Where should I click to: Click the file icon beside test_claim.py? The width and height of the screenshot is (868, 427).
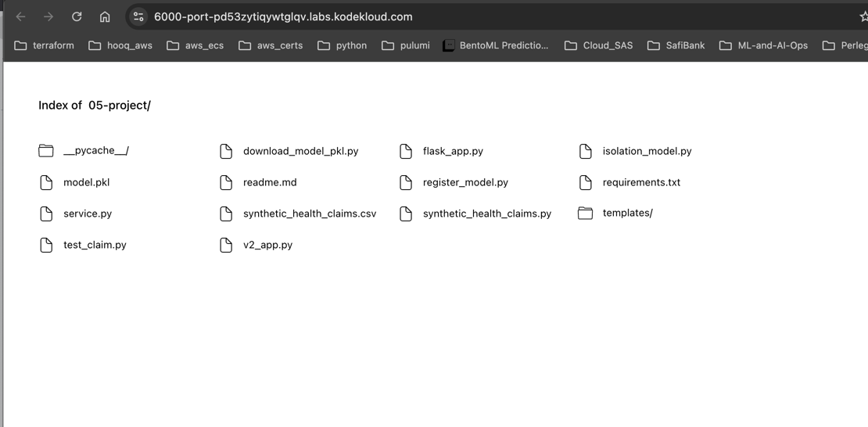(x=46, y=245)
